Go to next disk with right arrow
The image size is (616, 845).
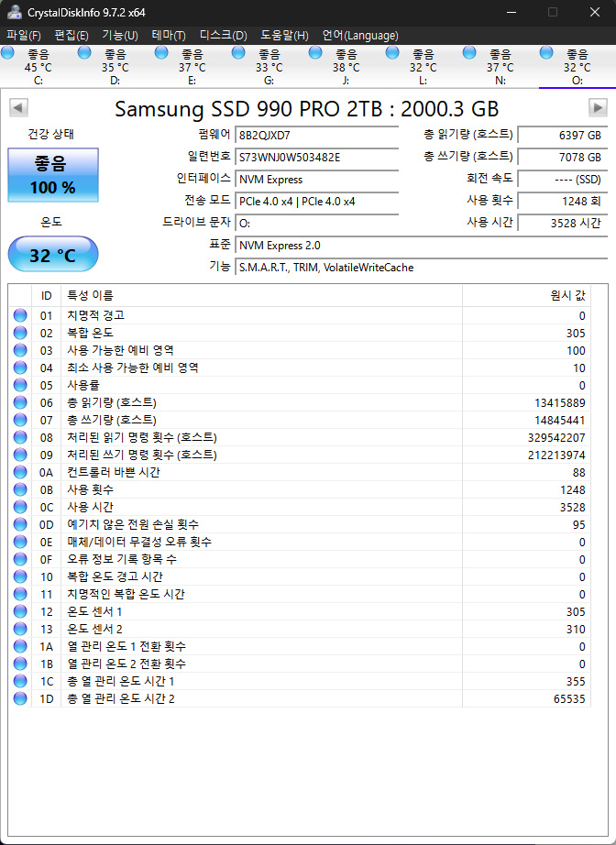(598, 108)
